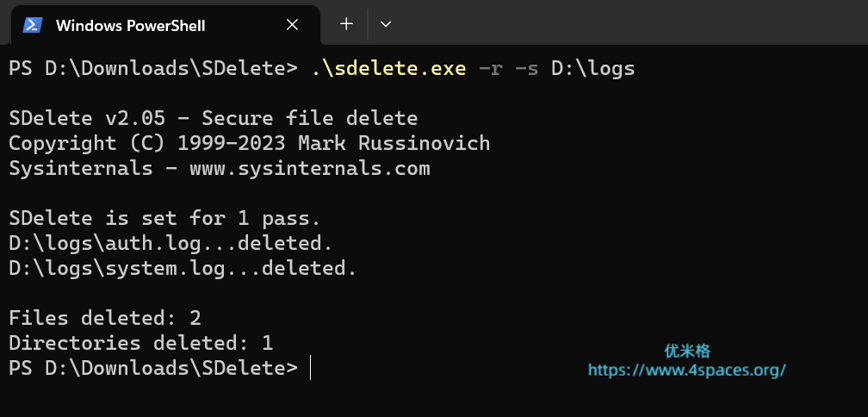The height and width of the screenshot is (417, 868).
Task: Click the 'Files deleted: 2' summary line
Action: tap(105, 318)
